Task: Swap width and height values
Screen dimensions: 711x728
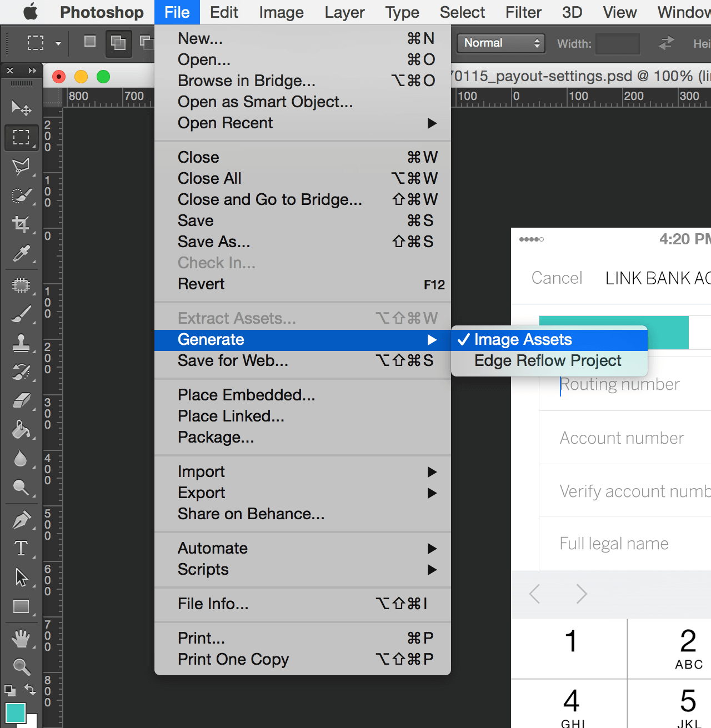Action: [x=666, y=43]
